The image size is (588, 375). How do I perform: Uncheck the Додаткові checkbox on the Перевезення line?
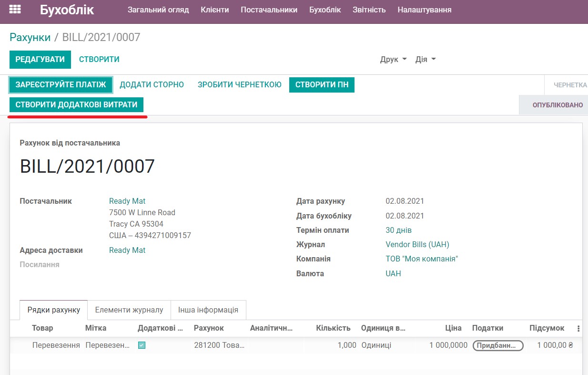pos(141,345)
